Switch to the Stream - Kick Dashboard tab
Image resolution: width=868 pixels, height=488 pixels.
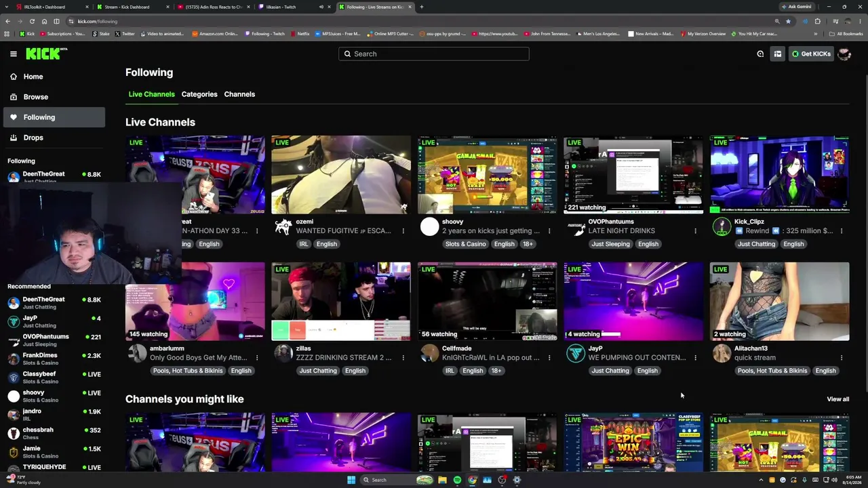(x=132, y=7)
